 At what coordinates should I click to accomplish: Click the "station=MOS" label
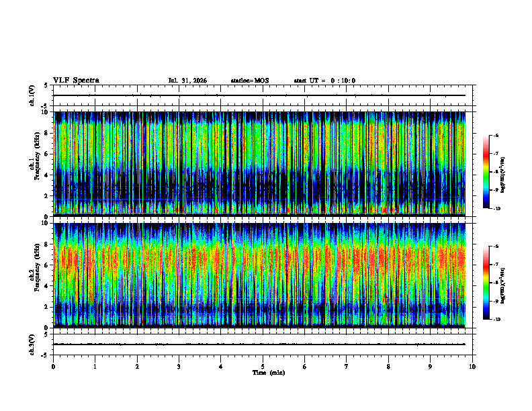250,81
